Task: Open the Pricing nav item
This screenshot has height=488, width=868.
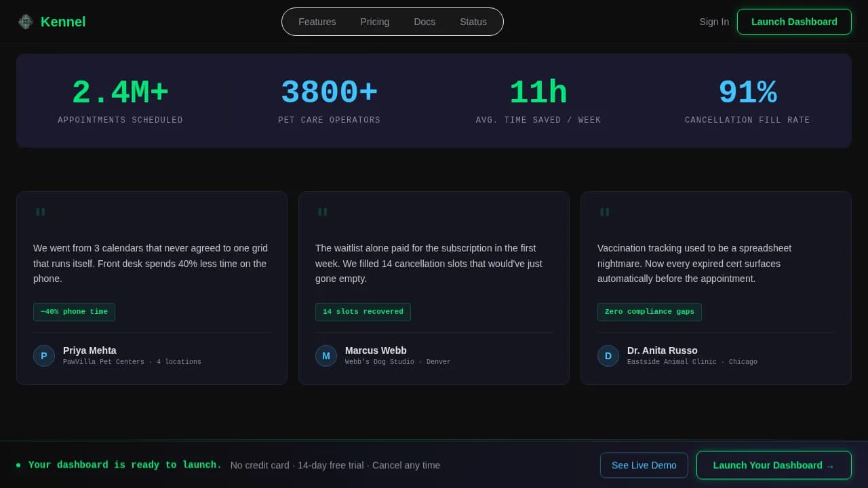Action: pyautogui.click(x=375, y=22)
